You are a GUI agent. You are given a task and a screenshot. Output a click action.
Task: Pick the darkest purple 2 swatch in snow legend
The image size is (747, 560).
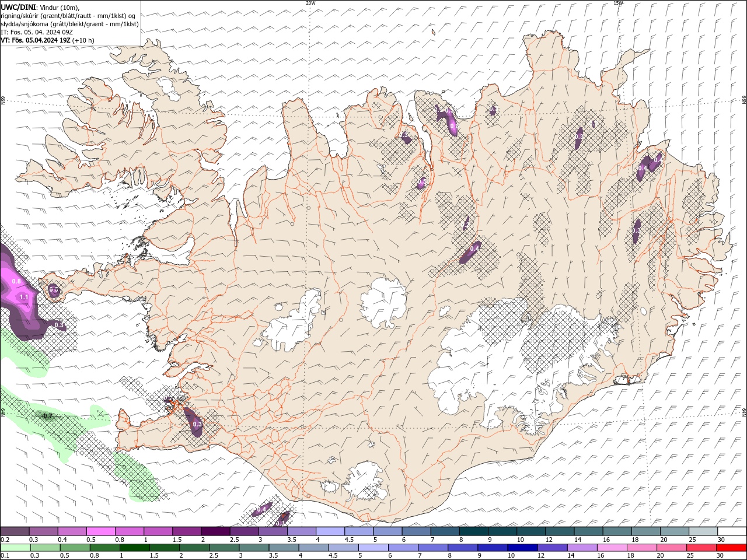[x=216, y=531]
